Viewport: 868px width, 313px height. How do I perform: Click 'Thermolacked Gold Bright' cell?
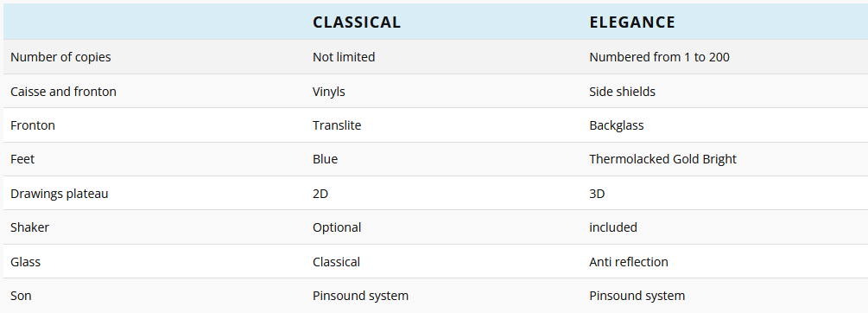pyautogui.click(x=662, y=159)
